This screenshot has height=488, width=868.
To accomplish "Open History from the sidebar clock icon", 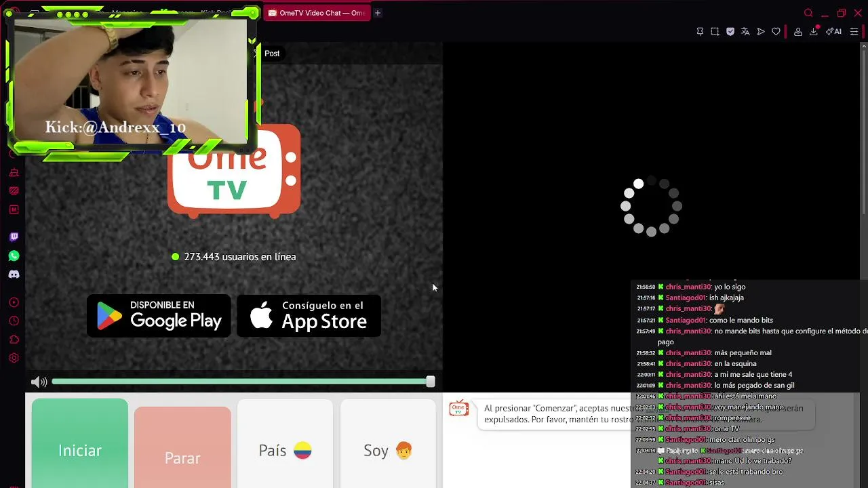I will click(14, 321).
